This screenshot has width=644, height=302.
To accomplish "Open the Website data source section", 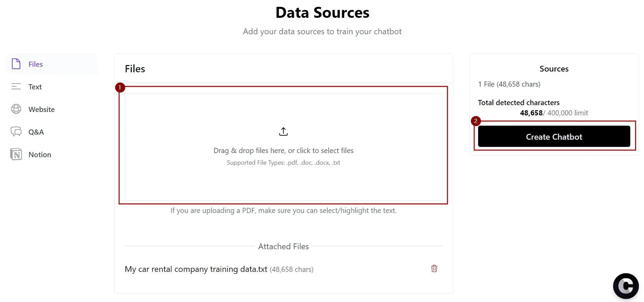I will pyautogui.click(x=41, y=109).
